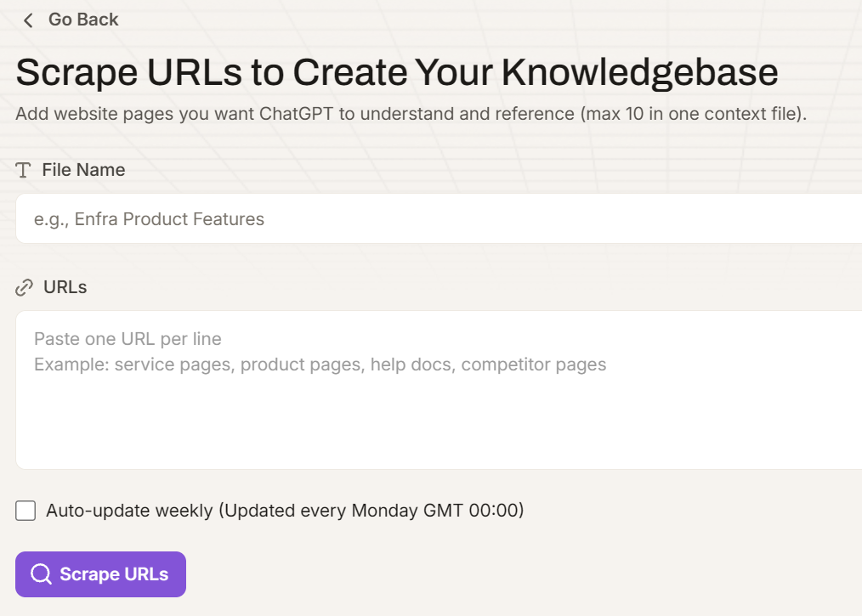The image size is (862, 616).
Task: Click the "max 10 in one context file" note
Action: (693, 114)
